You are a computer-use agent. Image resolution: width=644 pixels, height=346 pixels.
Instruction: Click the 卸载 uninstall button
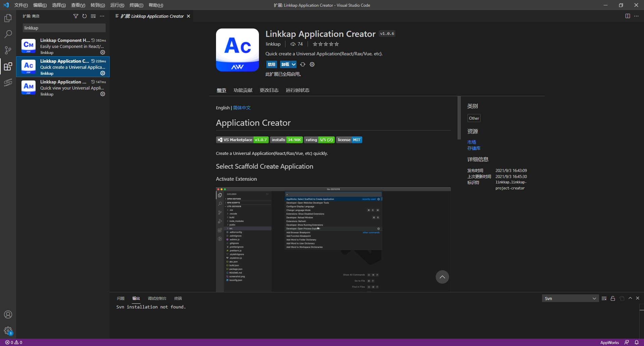(x=285, y=64)
